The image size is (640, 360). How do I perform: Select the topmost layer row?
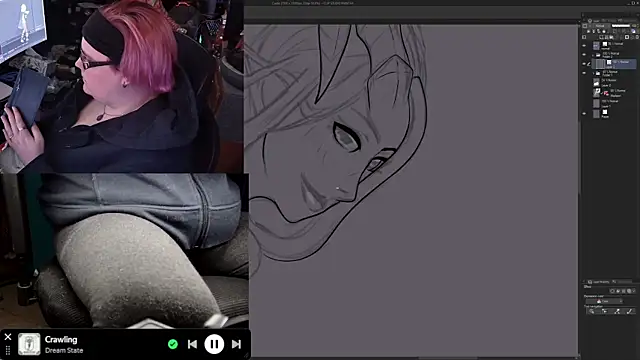click(x=614, y=46)
